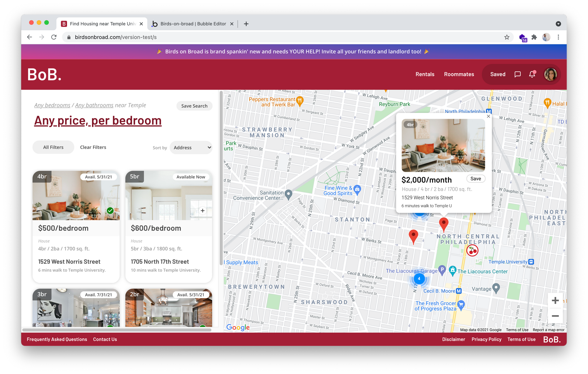Zoom in on the map with plus
The width and height of the screenshot is (588, 374).
coord(555,300)
